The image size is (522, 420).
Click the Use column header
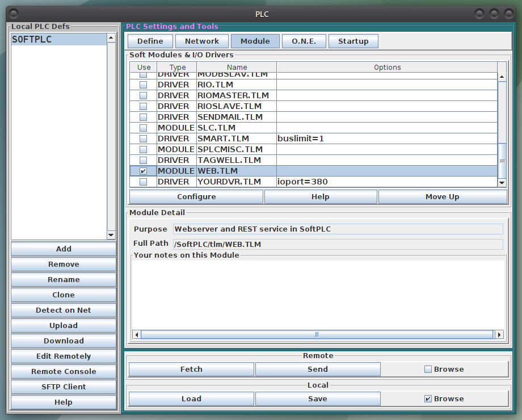click(x=144, y=68)
